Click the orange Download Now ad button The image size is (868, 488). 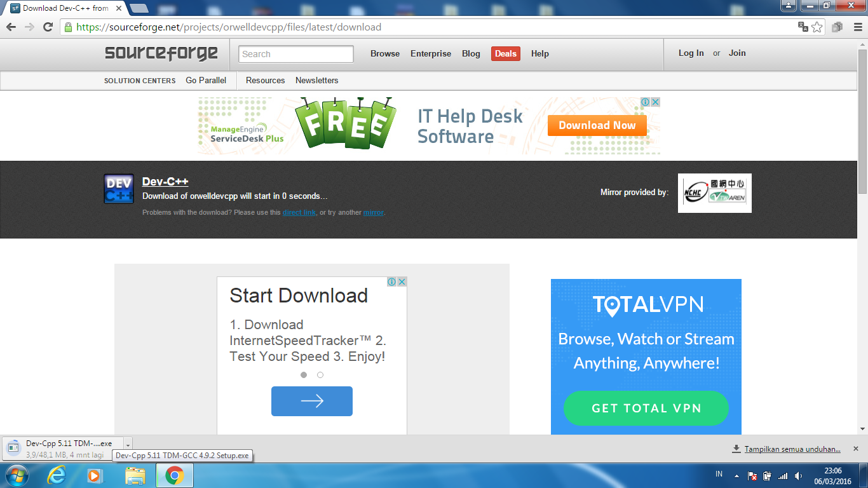coord(597,125)
